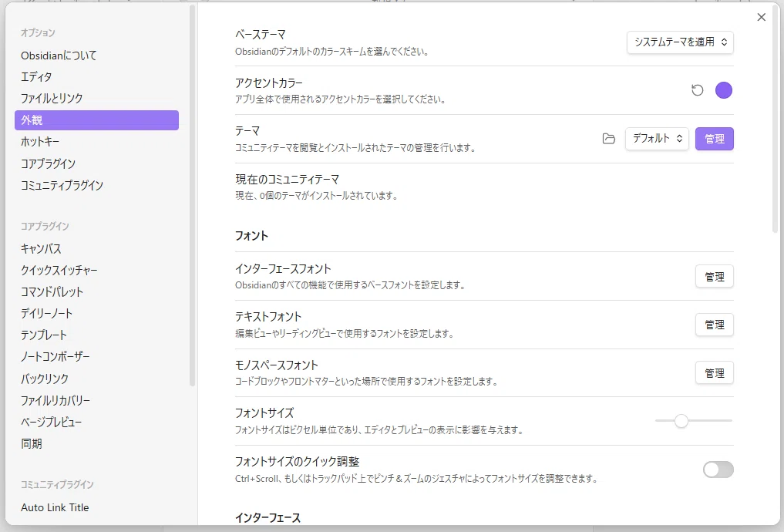Open コアプラグイン under the オプション section
Screen dimensions: 784x532
pyautogui.click(x=96, y=163)
